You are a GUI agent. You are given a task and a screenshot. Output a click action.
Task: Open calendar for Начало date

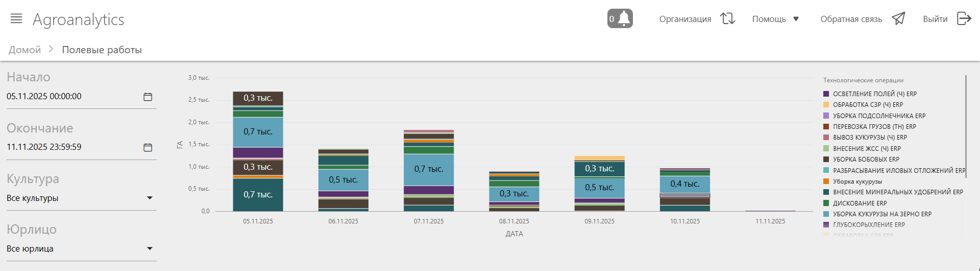(x=148, y=97)
